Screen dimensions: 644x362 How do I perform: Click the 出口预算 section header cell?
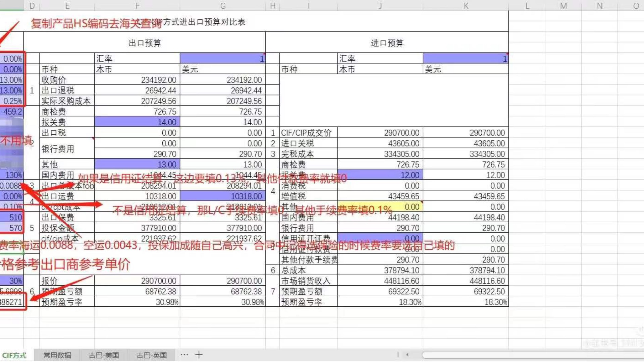[145, 43]
